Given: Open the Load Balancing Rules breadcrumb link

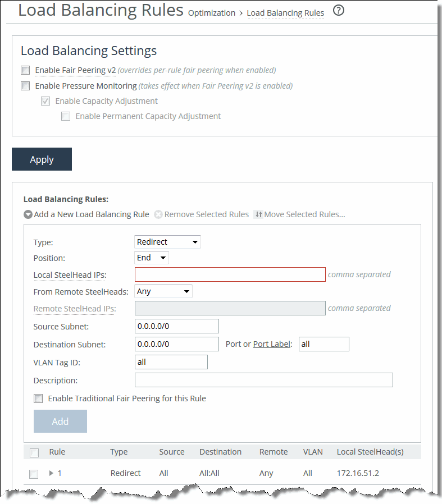Looking at the screenshot, I should point(285,13).
